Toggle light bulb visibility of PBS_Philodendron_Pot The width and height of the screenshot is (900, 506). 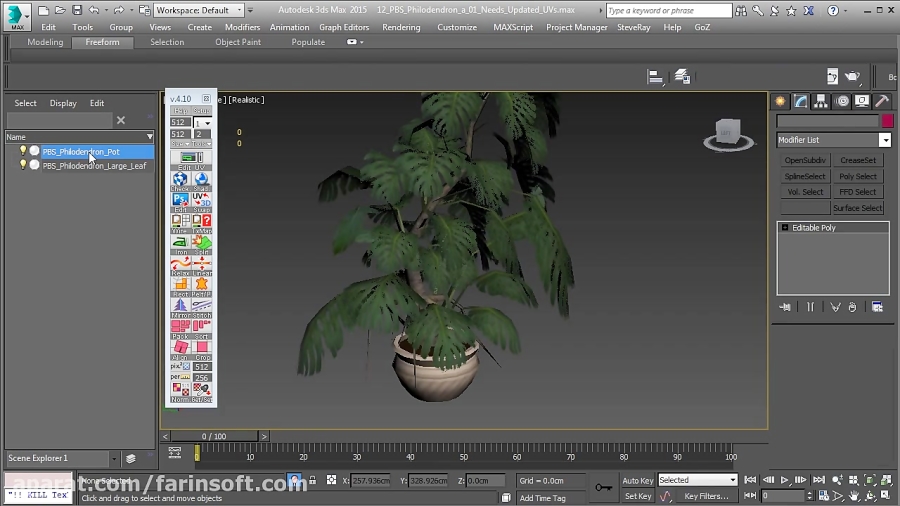tap(23, 150)
